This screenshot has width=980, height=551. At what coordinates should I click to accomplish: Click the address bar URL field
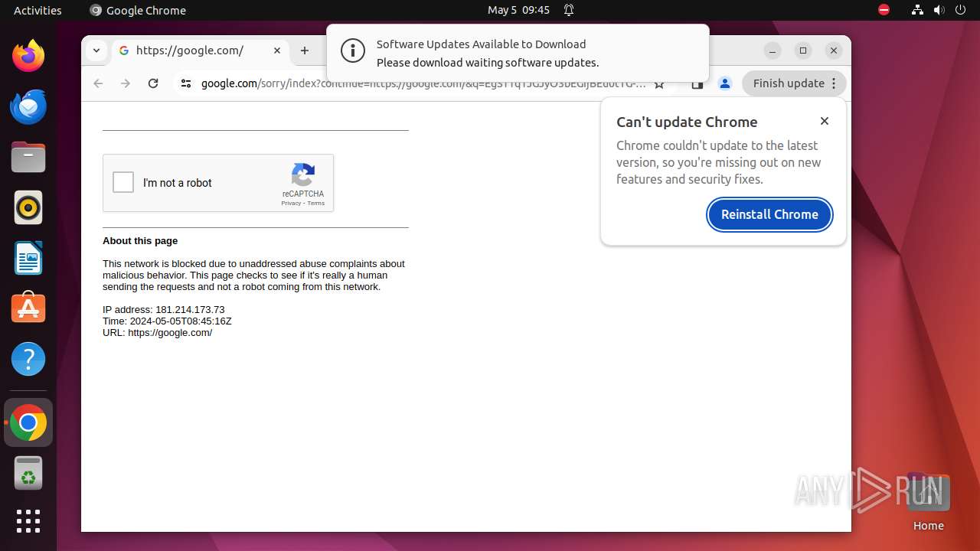click(x=423, y=83)
